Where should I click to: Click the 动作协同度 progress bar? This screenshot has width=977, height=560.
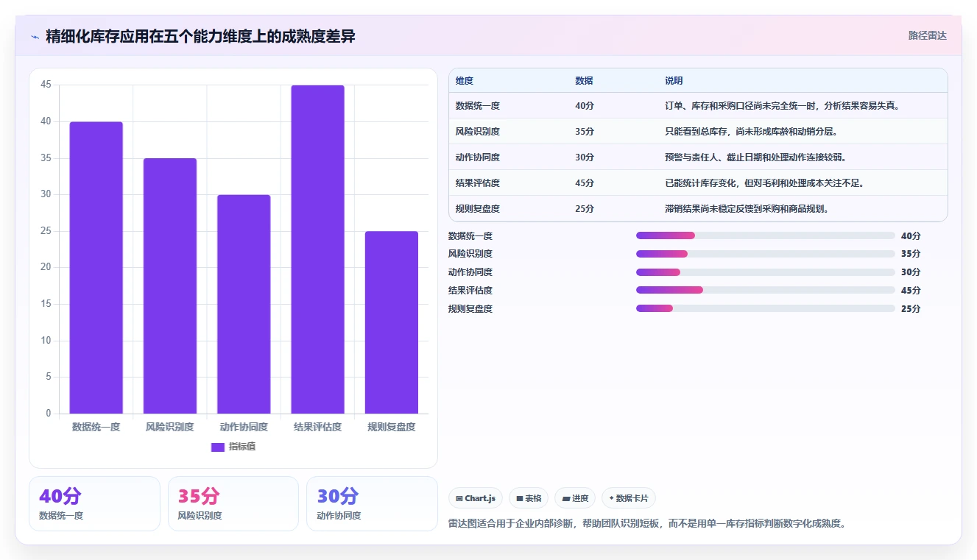(x=766, y=272)
